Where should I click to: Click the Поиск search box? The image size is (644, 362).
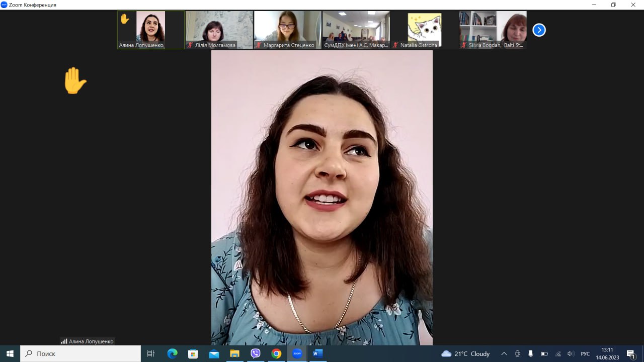click(x=80, y=353)
